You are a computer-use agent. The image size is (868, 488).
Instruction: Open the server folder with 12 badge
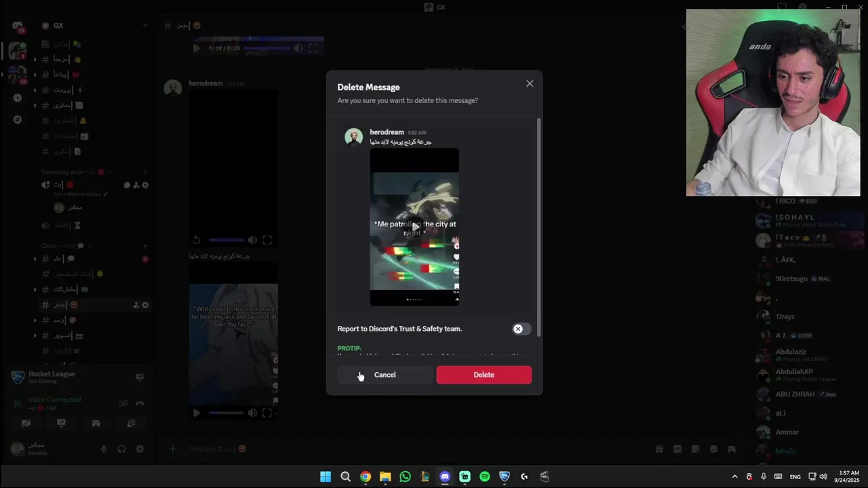coord(17,75)
